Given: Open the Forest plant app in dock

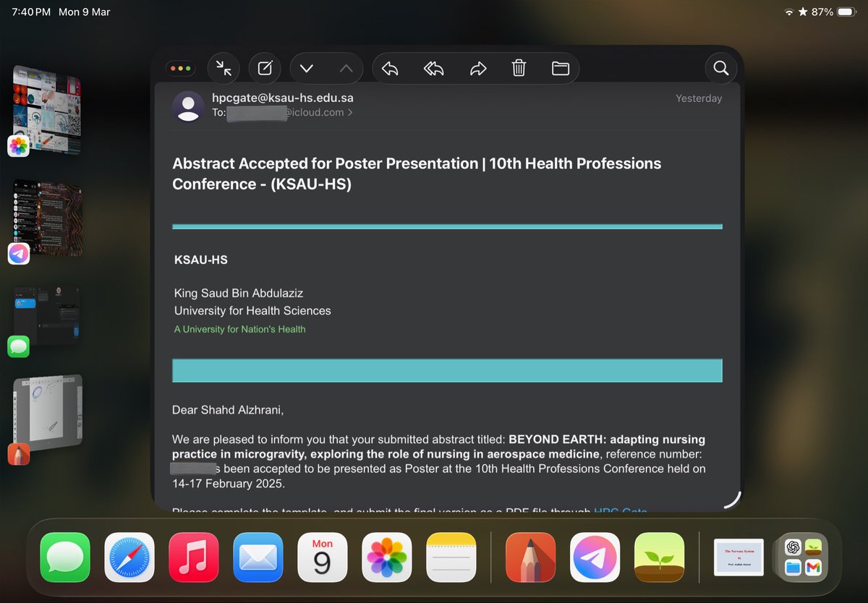Looking at the screenshot, I should coord(659,557).
